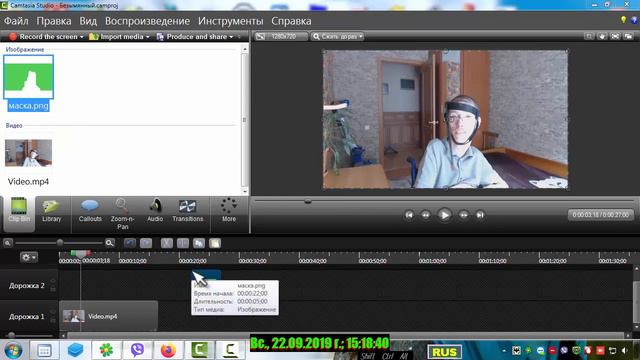Open the Инструменты menu
The height and width of the screenshot is (360, 640).
[231, 21]
